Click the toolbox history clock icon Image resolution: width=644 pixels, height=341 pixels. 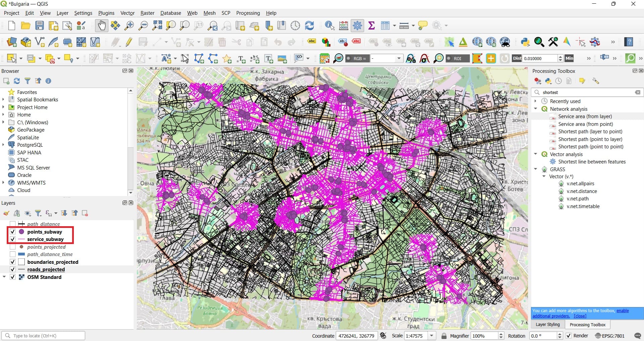[x=558, y=81]
